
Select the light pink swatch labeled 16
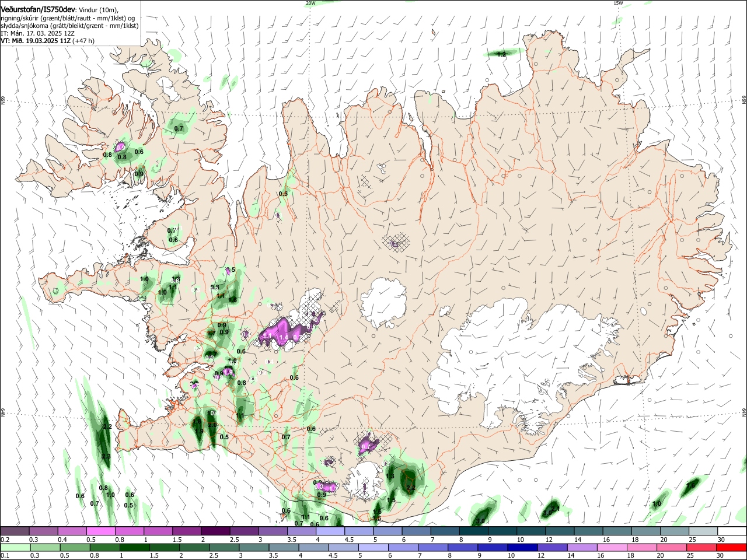coord(612,547)
